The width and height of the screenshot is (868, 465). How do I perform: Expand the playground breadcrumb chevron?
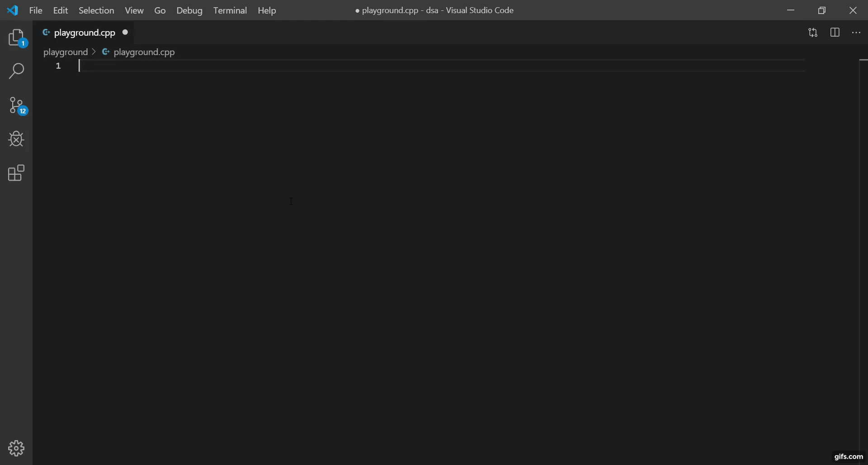tap(94, 52)
